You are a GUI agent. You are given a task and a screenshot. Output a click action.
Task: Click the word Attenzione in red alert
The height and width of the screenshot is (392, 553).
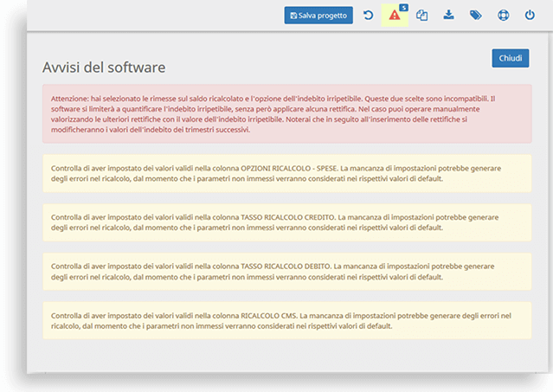click(x=70, y=99)
